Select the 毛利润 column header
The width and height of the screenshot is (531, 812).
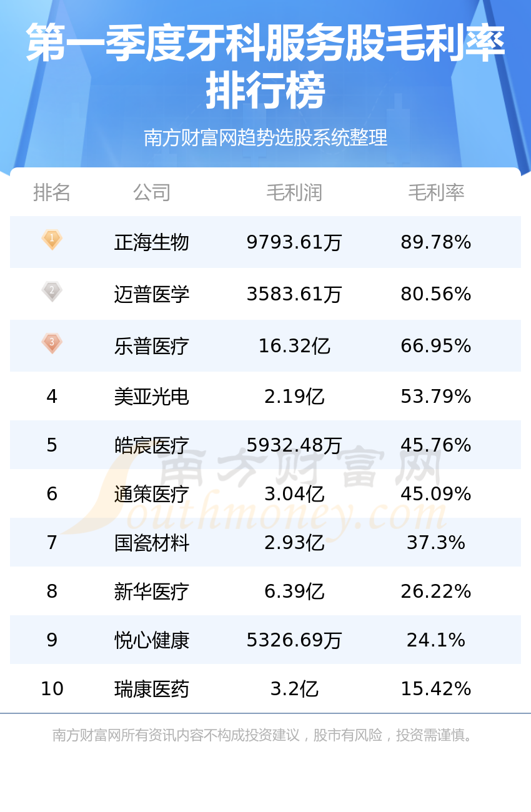pyautogui.click(x=294, y=192)
